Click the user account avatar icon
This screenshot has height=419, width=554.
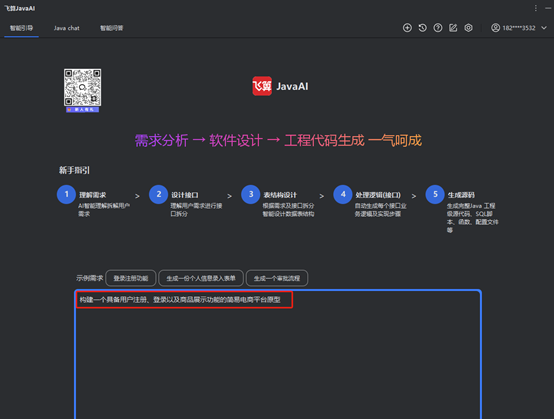click(x=495, y=28)
